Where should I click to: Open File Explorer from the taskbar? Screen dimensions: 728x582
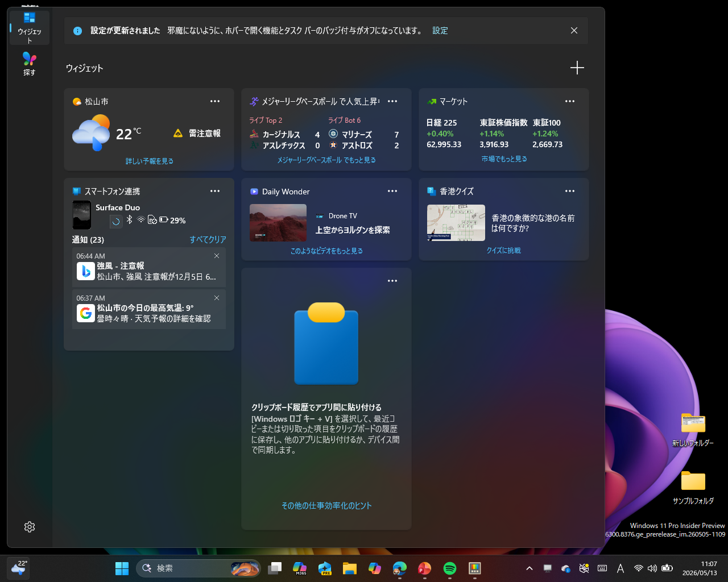pos(349,568)
